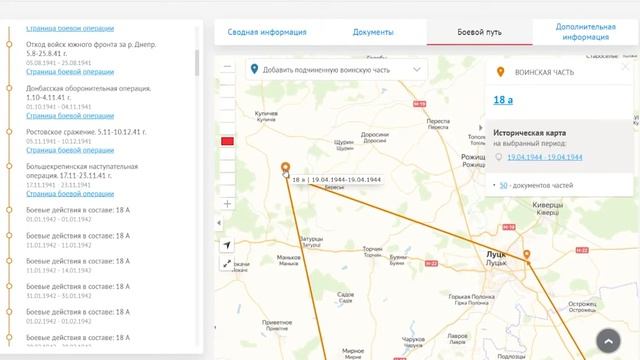The height and width of the screenshot is (360, 640).
Task: Collapse info panel with side triangle arrow
Action: coord(480,127)
